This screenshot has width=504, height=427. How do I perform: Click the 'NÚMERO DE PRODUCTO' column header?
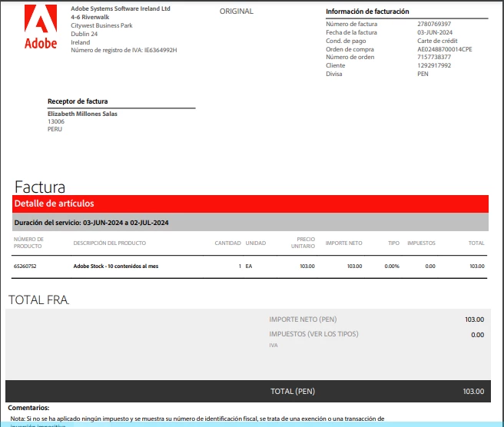point(28,243)
